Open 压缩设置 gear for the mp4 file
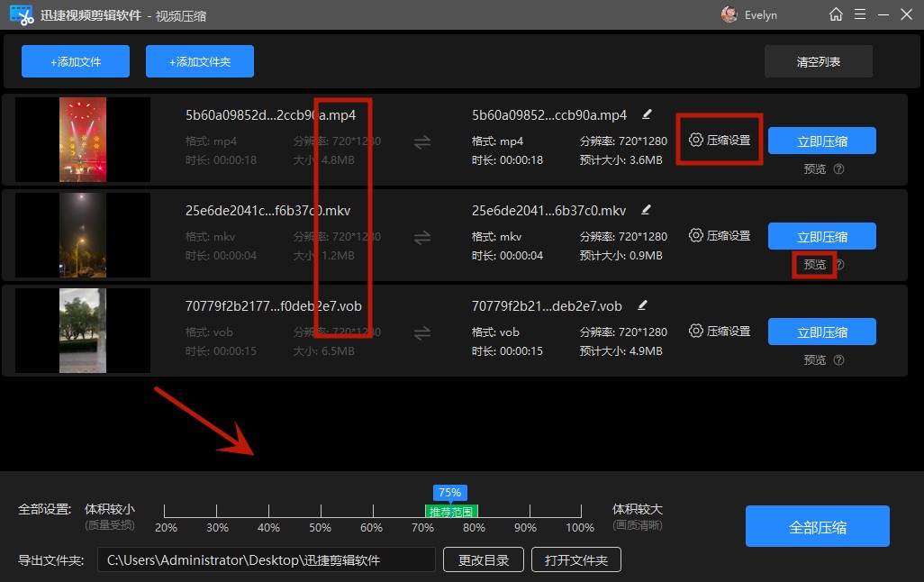924x582 pixels. (695, 140)
